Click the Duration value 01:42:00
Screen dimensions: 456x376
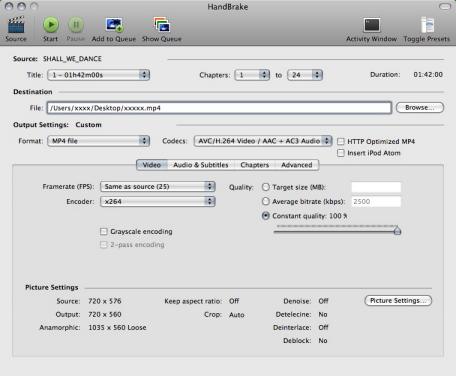coord(428,74)
